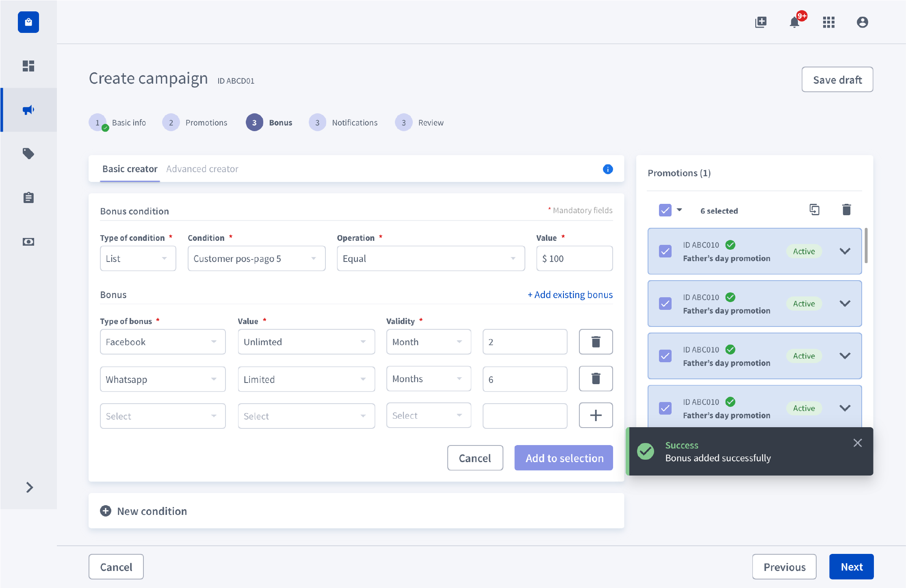The width and height of the screenshot is (906, 588).
Task: Open the apps grid menu
Action: click(828, 22)
